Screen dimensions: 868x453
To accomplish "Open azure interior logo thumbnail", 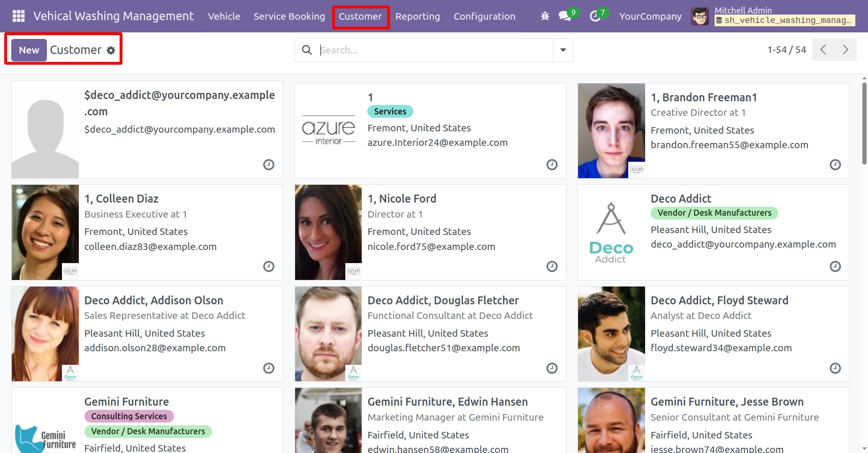I will click(x=328, y=131).
